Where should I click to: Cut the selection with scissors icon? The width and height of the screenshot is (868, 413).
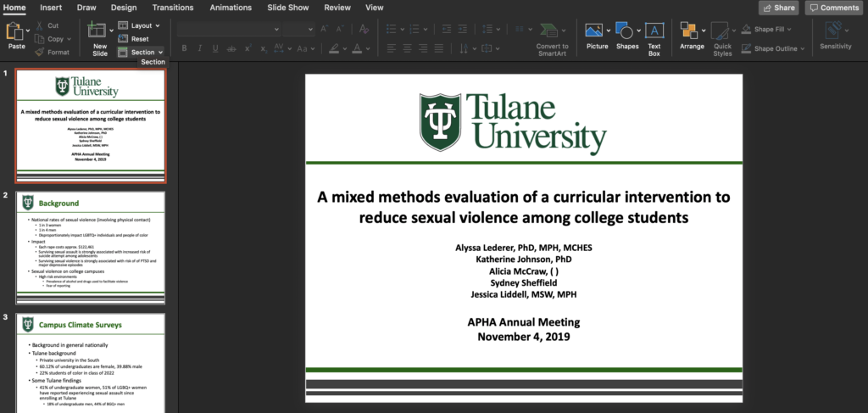(40, 25)
